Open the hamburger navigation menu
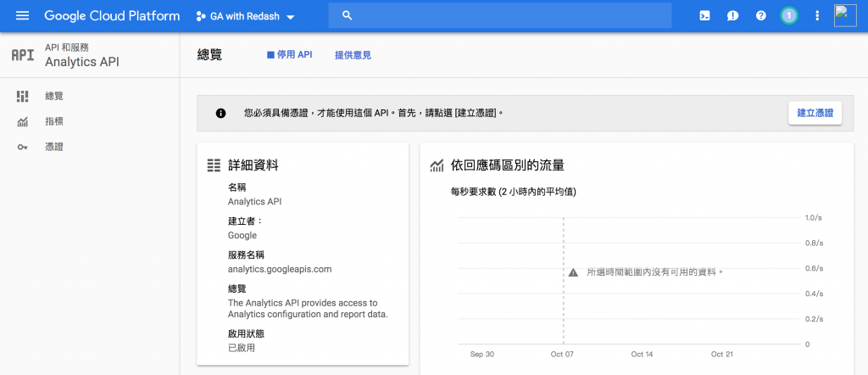The image size is (868, 375). tap(23, 15)
